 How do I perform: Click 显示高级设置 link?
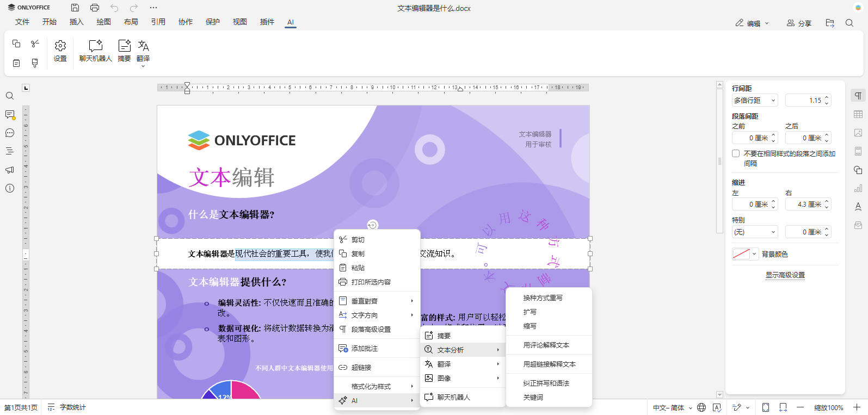[x=785, y=275]
